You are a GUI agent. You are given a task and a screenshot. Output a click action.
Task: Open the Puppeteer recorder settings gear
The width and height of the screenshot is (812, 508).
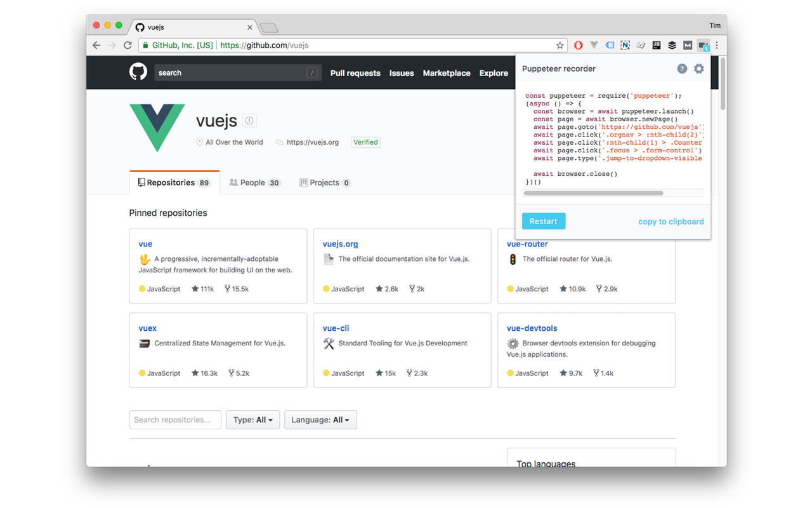[x=698, y=69]
